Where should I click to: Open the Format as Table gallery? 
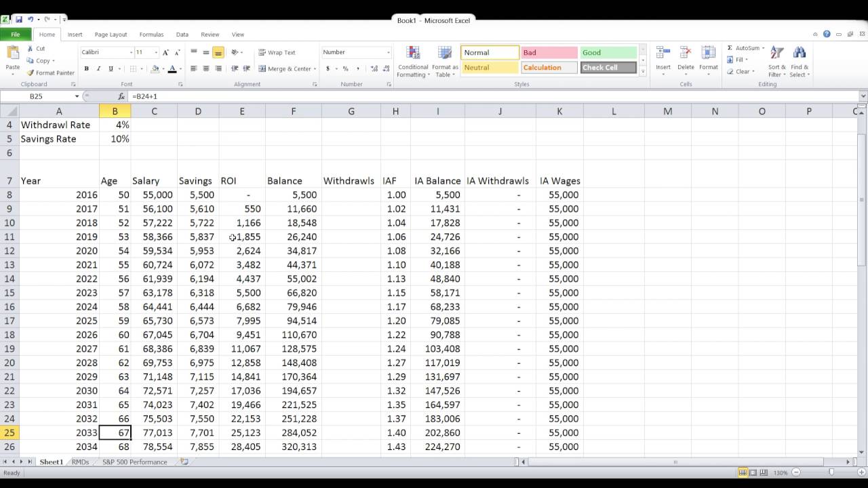[x=445, y=62]
